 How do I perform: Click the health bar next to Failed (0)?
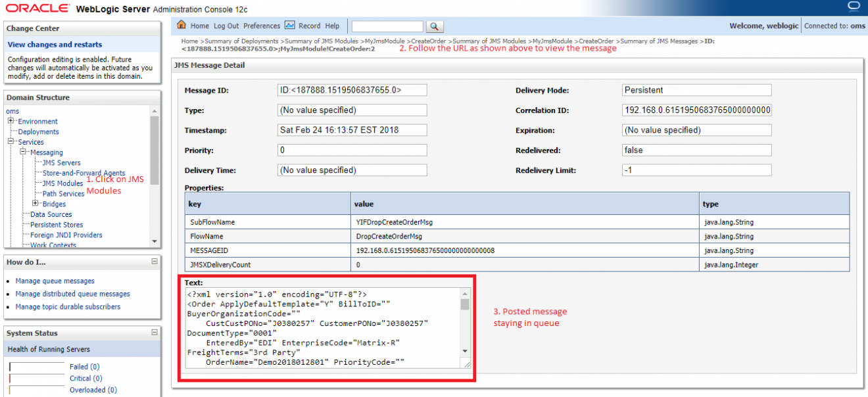[37, 366]
